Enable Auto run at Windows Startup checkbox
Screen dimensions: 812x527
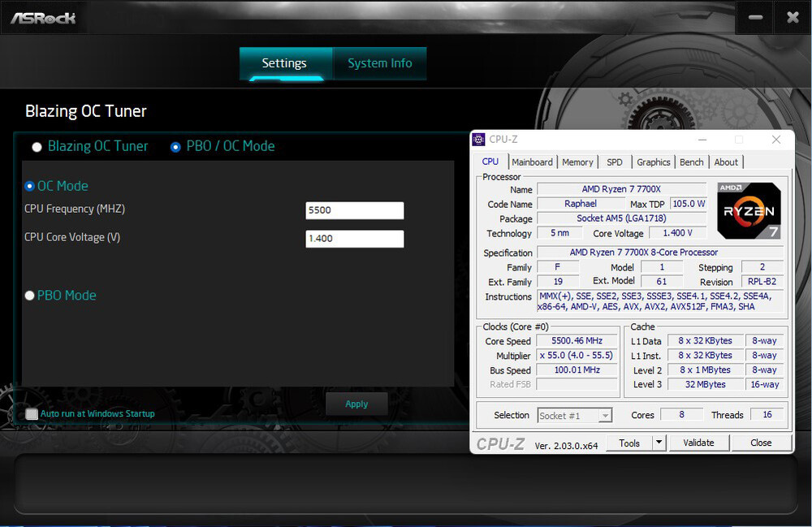point(32,413)
